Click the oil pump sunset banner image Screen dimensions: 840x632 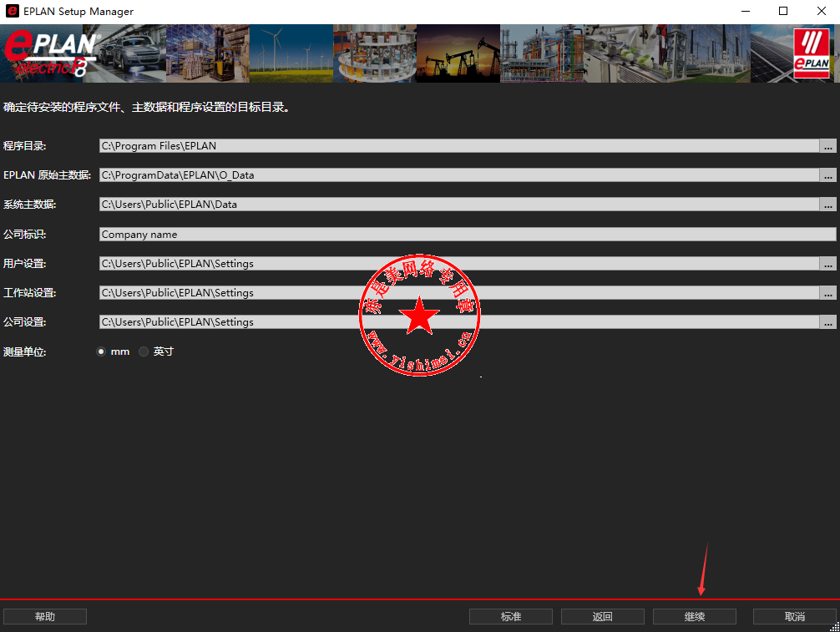tap(458, 53)
